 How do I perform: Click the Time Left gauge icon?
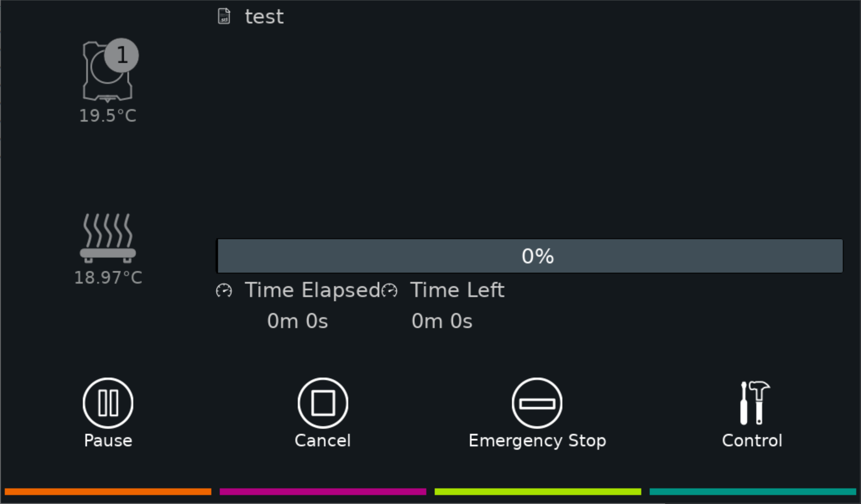390,290
